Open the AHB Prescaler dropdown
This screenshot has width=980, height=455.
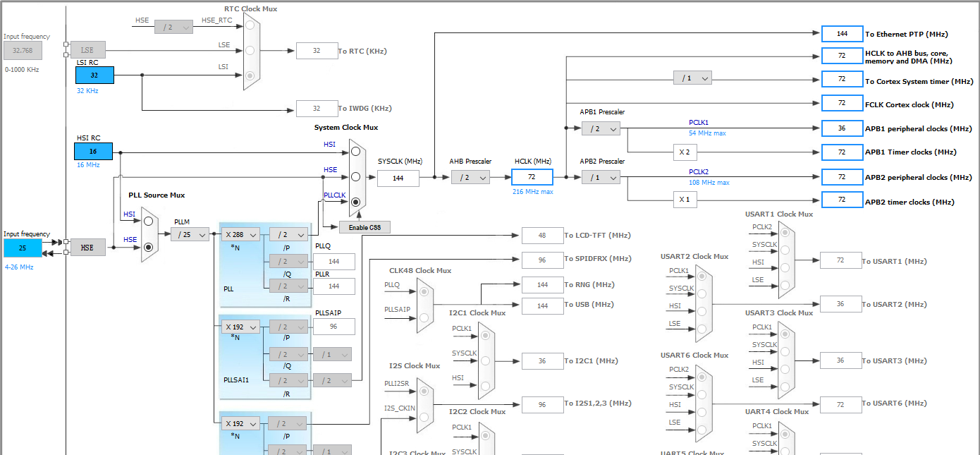(470, 178)
